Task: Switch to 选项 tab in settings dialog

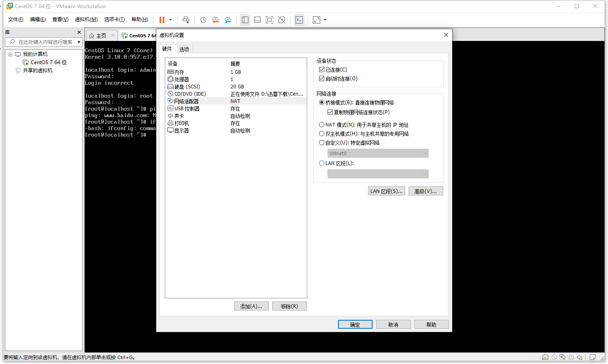Action: tap(184, 49)
